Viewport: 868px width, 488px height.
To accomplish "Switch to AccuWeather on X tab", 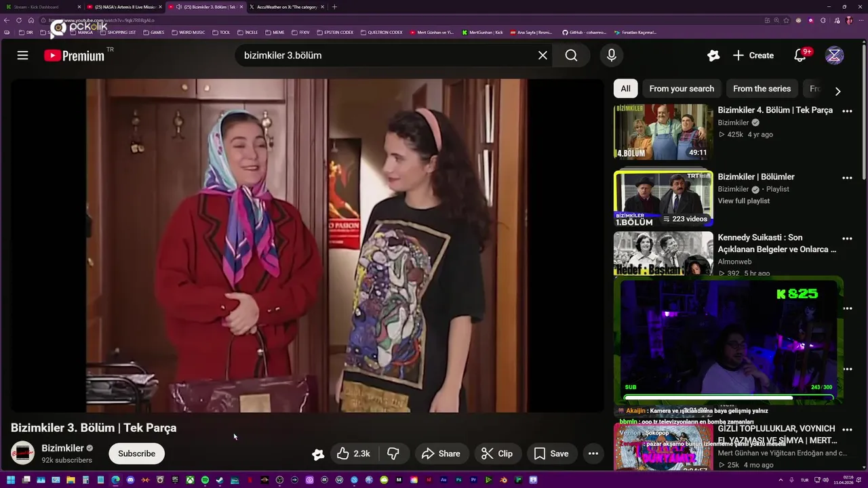I will pyautogui.click(x=287, y=7).
